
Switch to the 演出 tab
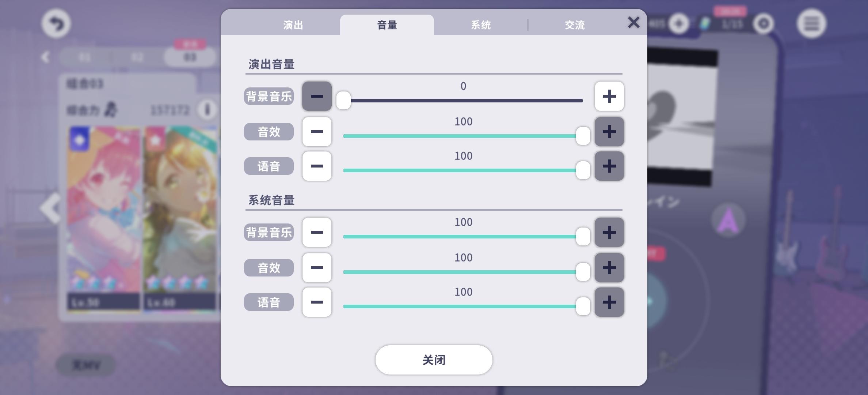[293, 25]
